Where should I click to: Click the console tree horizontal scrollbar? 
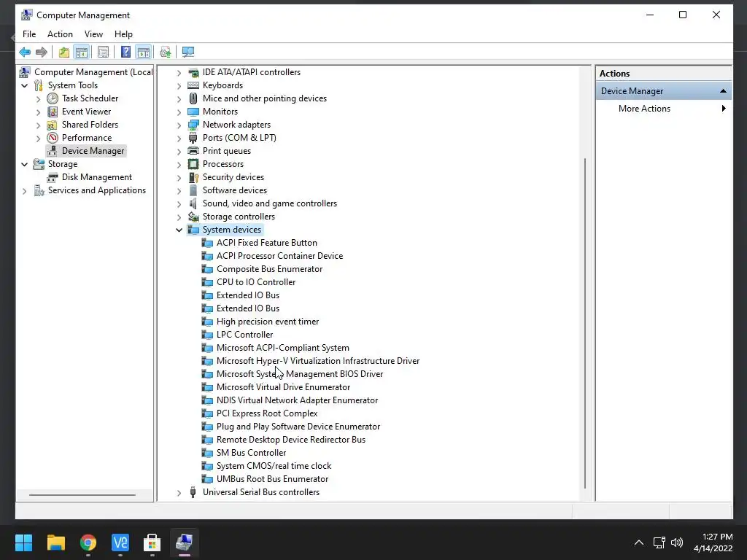pos(82,495)
